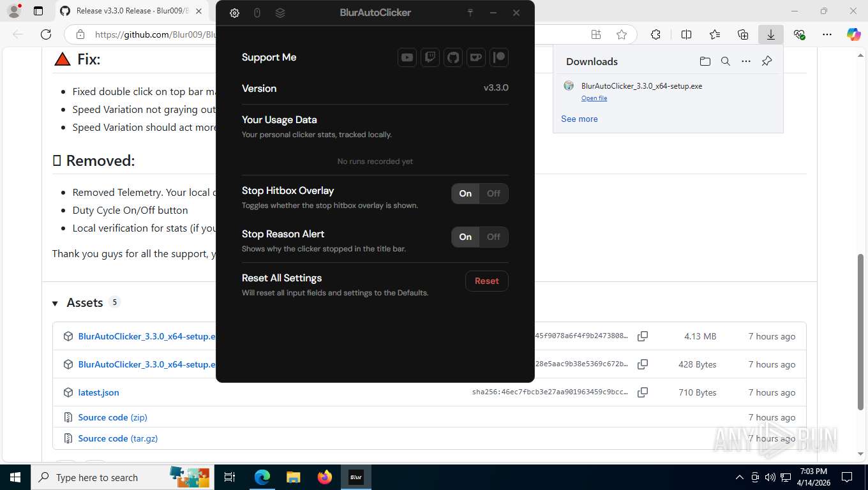
Task: Pin the Downloads panel
Action: coord(767,61)
